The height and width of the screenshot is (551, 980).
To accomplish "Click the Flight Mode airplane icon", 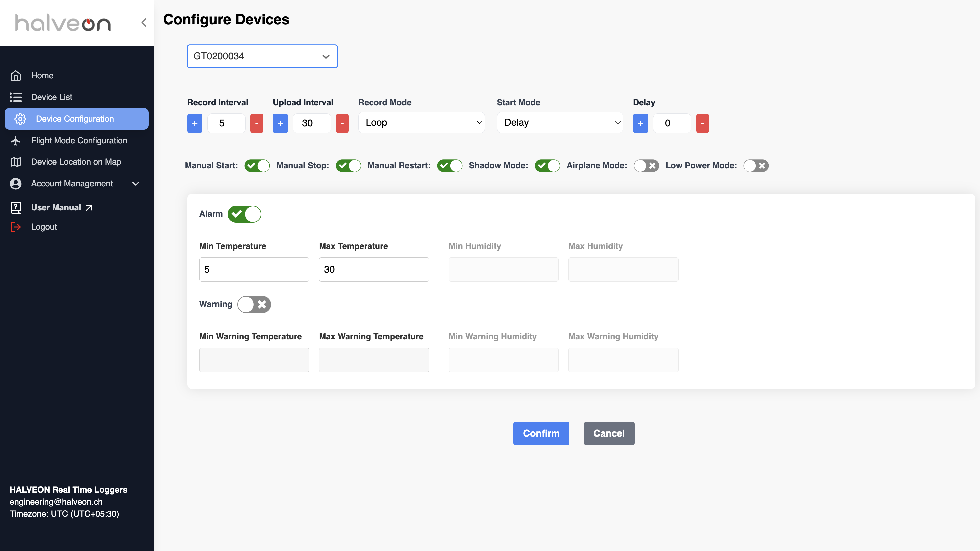I will point(16,140).
